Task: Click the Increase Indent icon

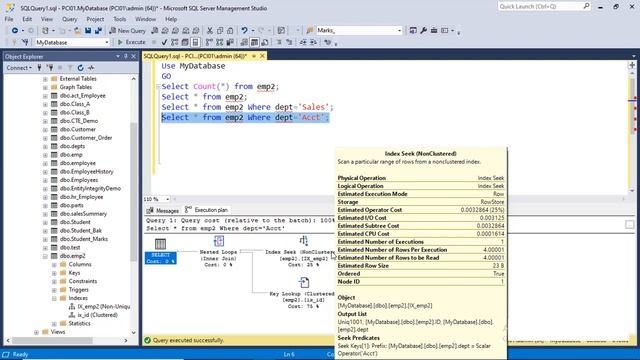Action: tap(313, 42)
